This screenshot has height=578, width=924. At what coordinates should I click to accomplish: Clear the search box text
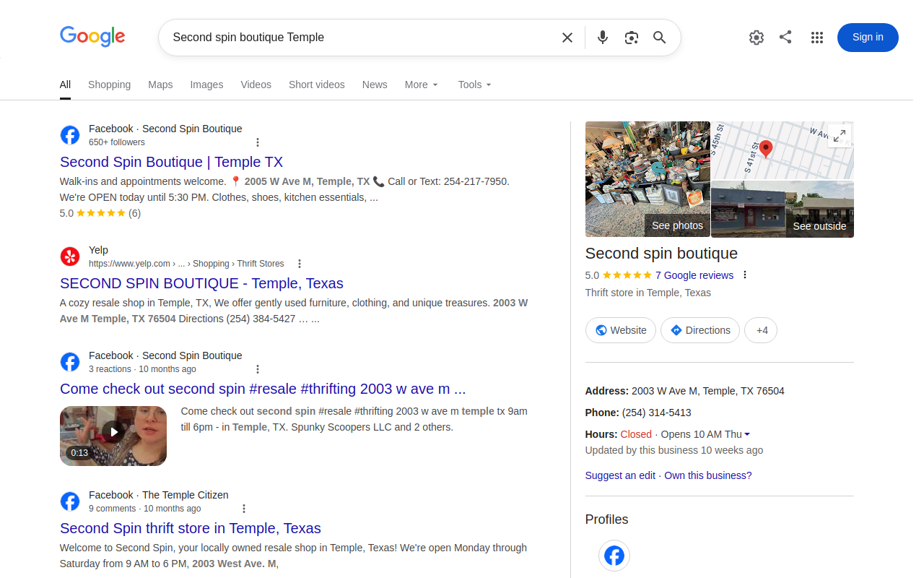point(567,38)
